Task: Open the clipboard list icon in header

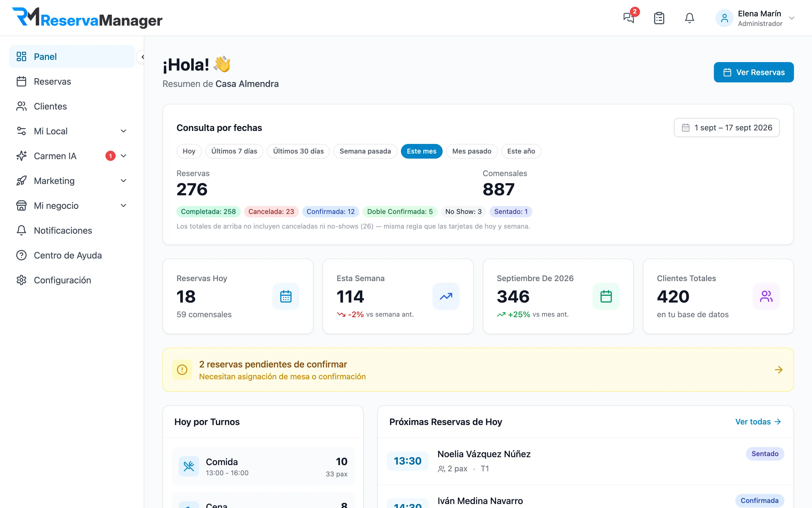Action: (x=659, y=18)
